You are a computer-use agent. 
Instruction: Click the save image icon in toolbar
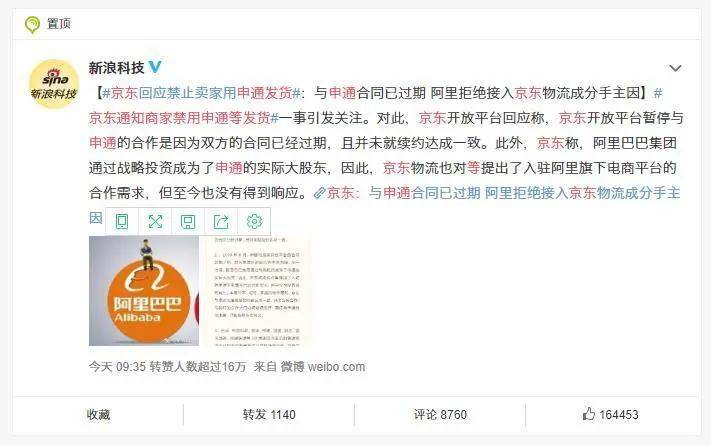188,221
